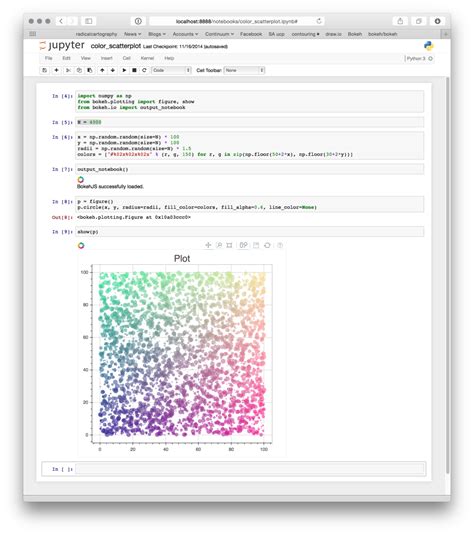The width and height of the screenshot is (474, 535).
Task: Click the Python logo in header
Action: (429, 46)
